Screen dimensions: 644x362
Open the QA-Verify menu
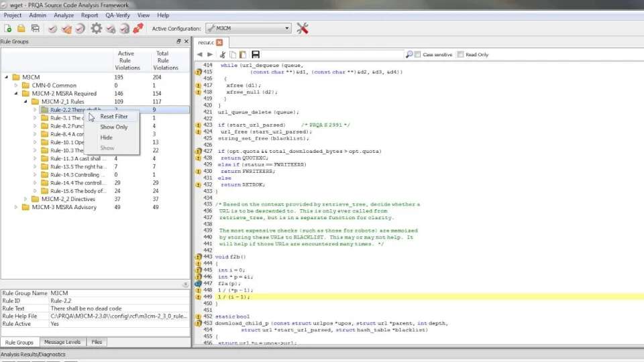pyautogui.click(x=117, y=15)
